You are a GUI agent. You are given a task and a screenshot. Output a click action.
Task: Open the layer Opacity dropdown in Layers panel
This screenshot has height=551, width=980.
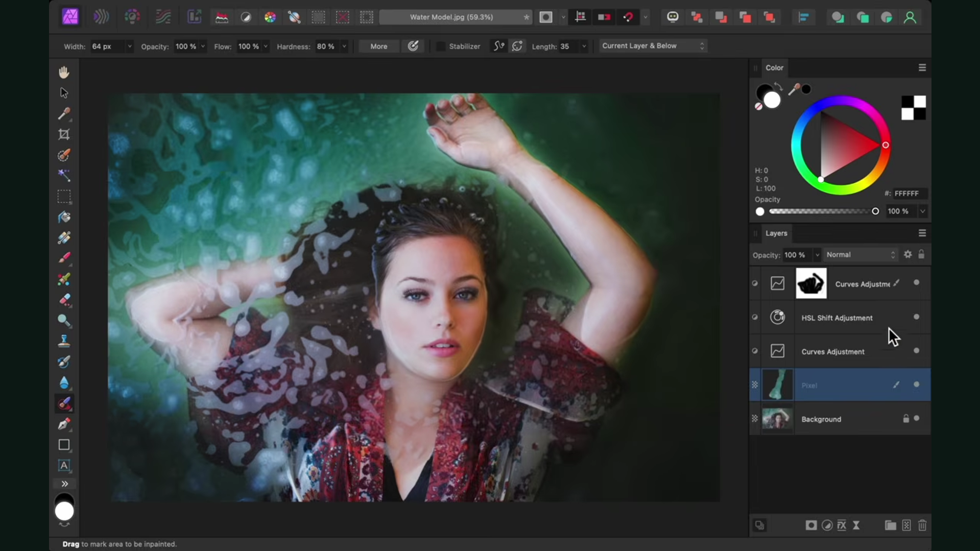817,255
